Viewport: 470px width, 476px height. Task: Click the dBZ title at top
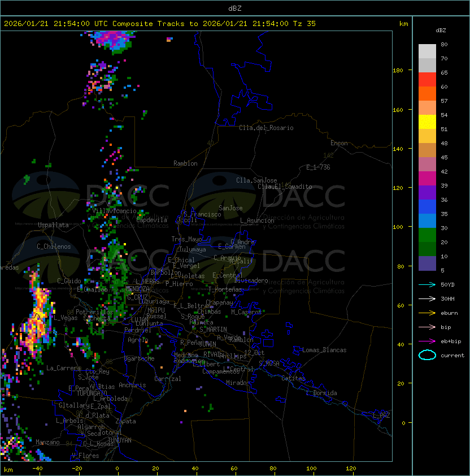pyautogui.click(x=235, y=8)
